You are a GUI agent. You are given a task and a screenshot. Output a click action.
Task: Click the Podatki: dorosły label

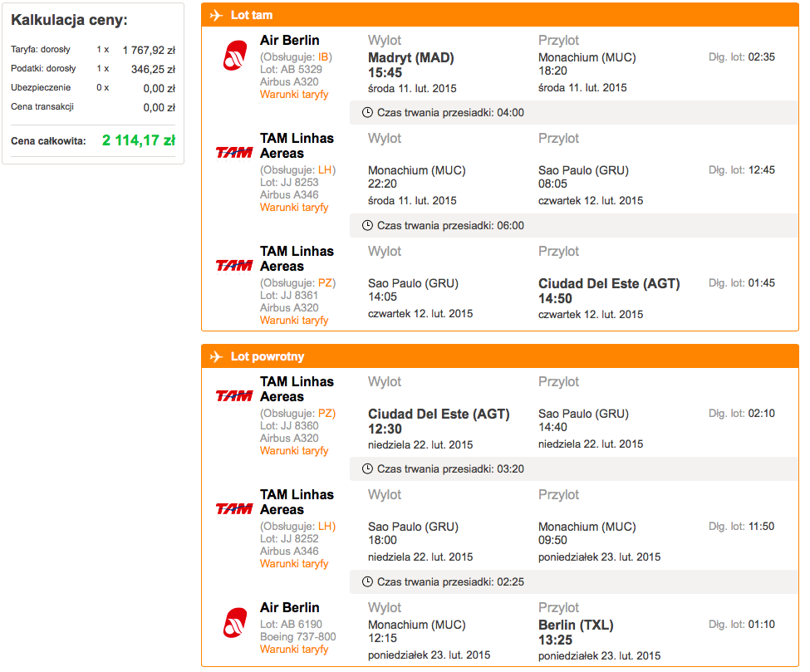pyautogui.click(x=43, y=69)
